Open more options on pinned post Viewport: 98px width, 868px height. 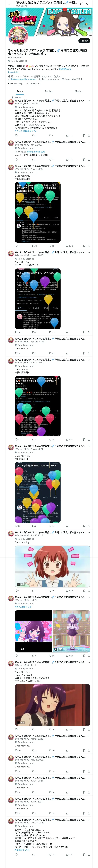[x=89, y=101]
